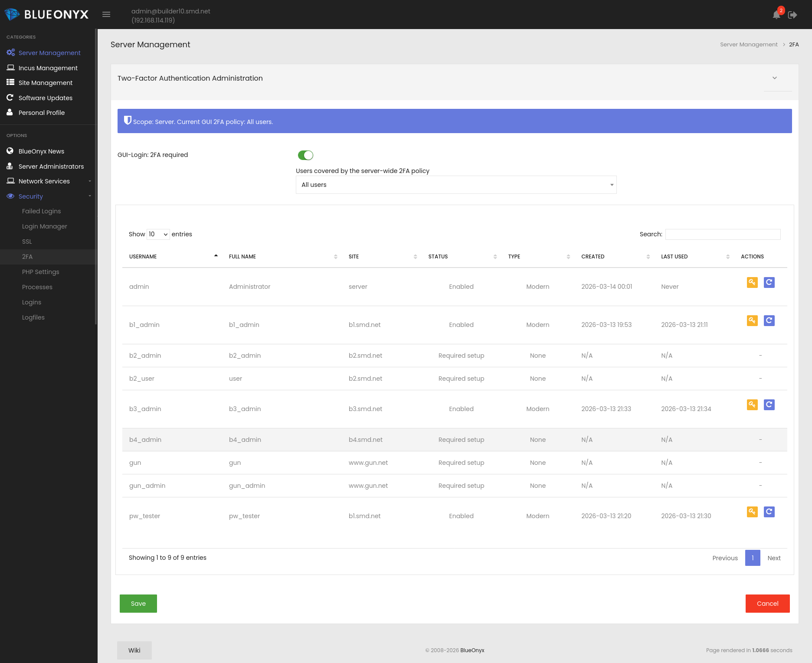
Task: Open the users covered policy dropdown
Action: click(456, 185)
